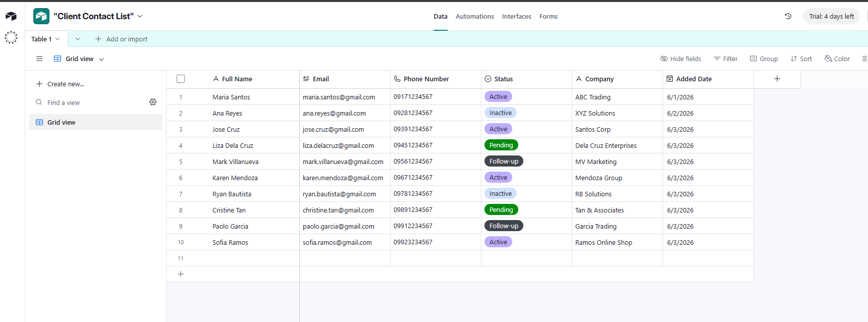Open view settings gear icon
Screen dimensions: 868x322
[153, 102]
